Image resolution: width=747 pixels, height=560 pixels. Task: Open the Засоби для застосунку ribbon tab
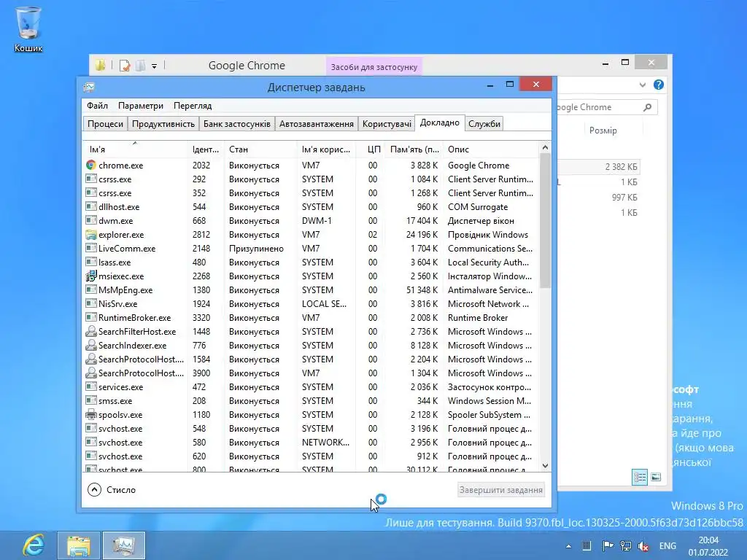(374, 67)
